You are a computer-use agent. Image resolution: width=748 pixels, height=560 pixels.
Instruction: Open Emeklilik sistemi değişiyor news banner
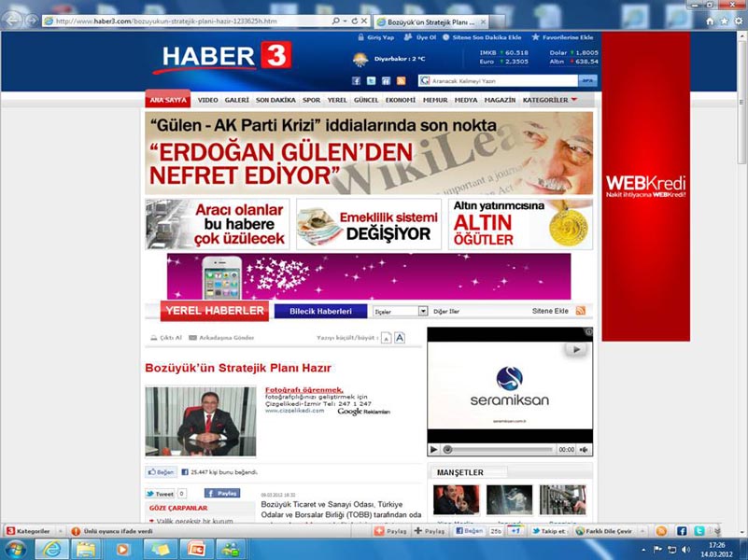368,224
